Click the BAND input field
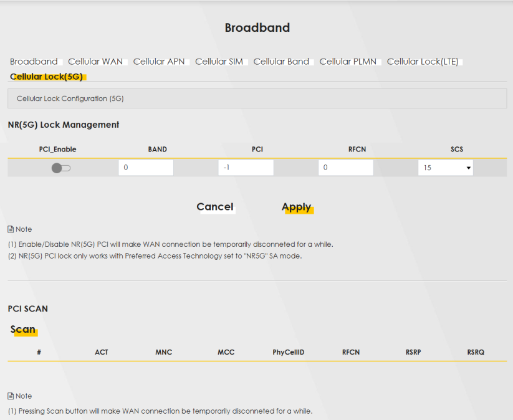The height and width of the screenshot is (420, 513). (x=145, y=168)
